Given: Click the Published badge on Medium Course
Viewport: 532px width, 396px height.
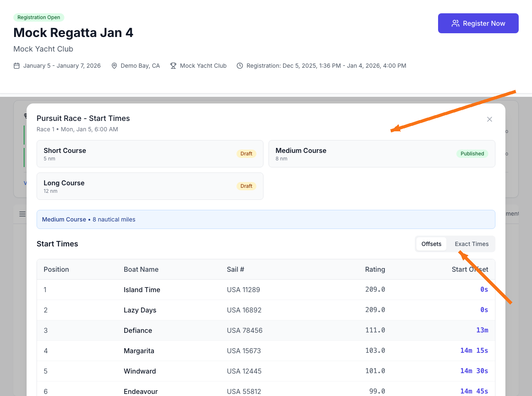Looking at the screenshot, I should click(472, 153).
